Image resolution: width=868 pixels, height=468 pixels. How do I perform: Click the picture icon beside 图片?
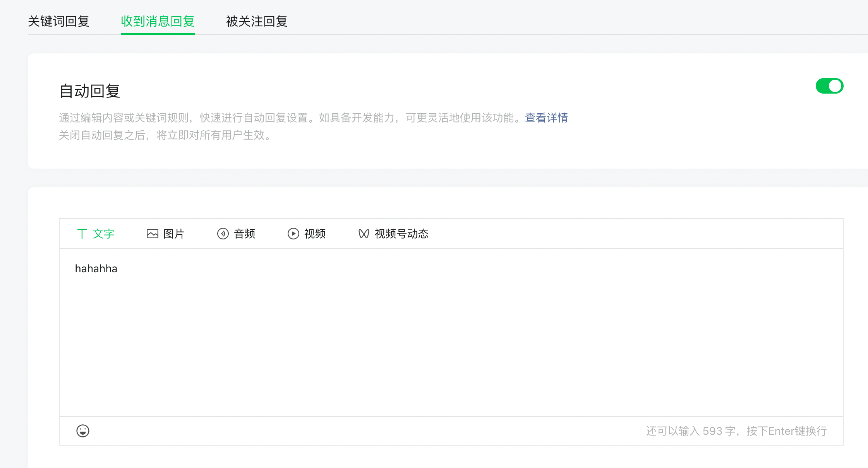(x=153, y=234)
